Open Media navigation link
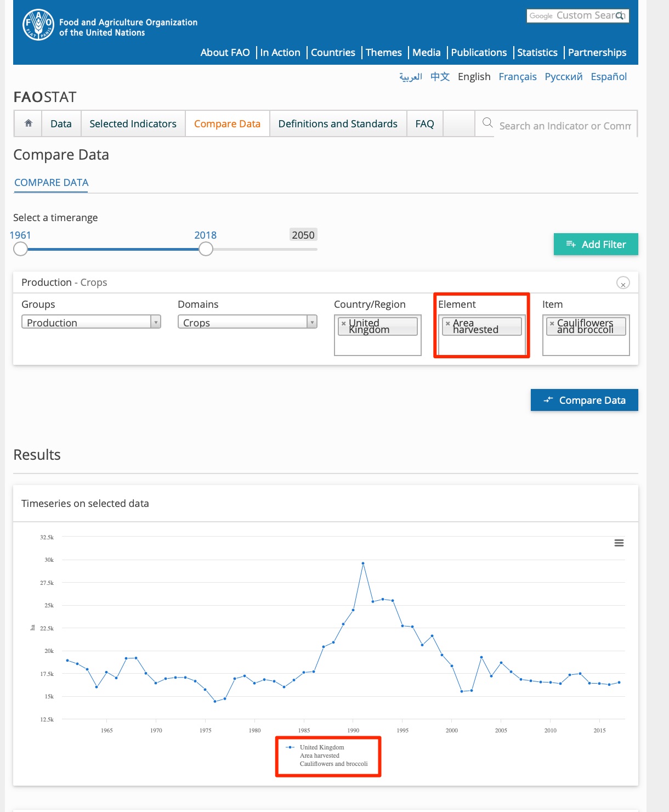Image resolution: width=669 pixels, height=812 pixels. pyautogui.click(x=426, y=53)
